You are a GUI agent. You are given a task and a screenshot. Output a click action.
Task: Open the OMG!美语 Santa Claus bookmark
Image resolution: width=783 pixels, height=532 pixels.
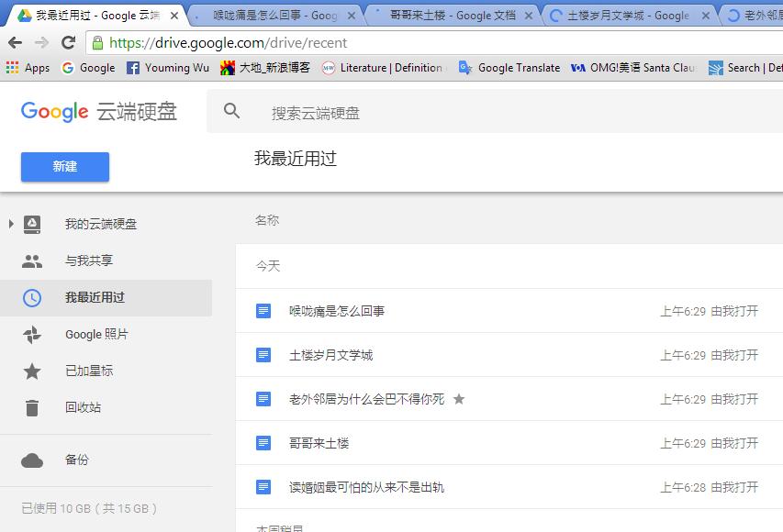click(633, 67)
